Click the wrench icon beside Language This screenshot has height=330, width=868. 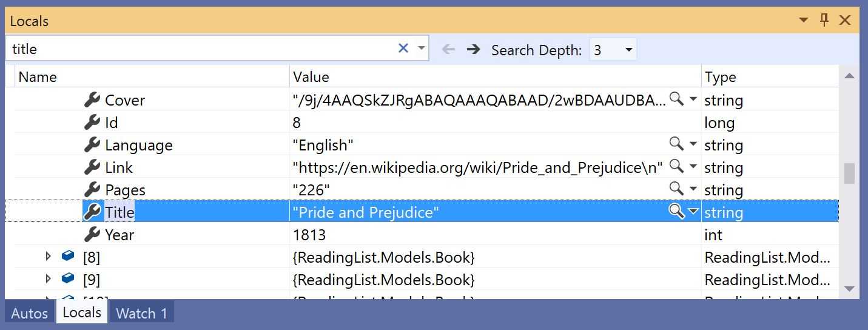click(x=92, y=145)
